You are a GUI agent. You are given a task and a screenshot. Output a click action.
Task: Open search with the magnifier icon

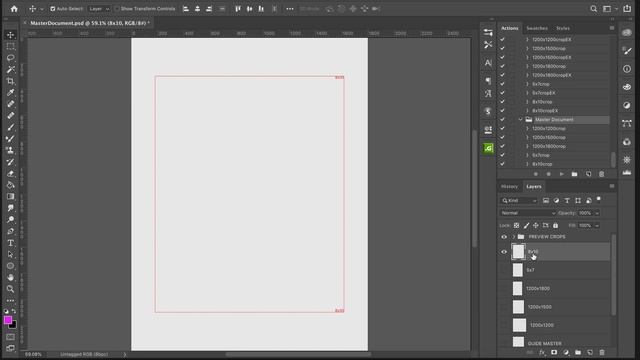pyautogui.click(x=593, y=9)
